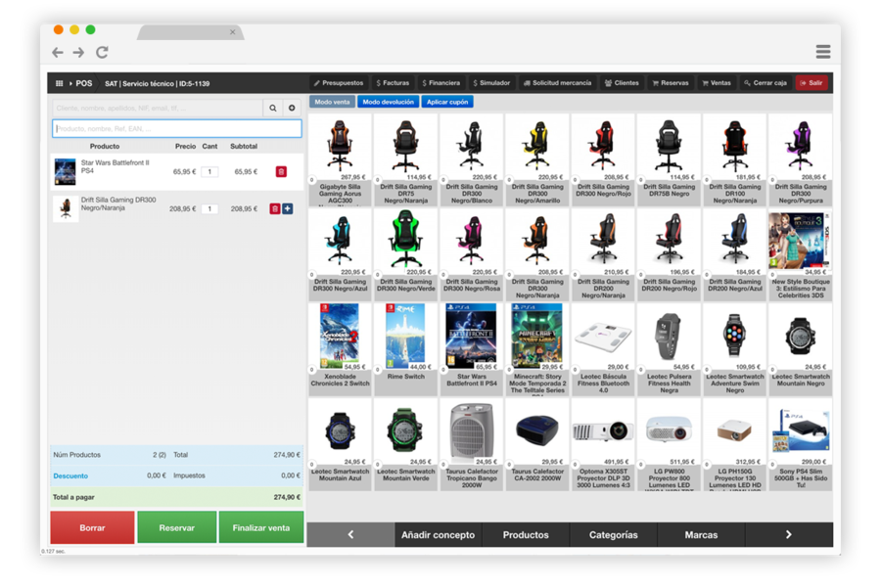Screen dimensions: 881x588
Task: Add Taurus Calefactor Tropicano Bango 2000W
Action: click(472, 444)
